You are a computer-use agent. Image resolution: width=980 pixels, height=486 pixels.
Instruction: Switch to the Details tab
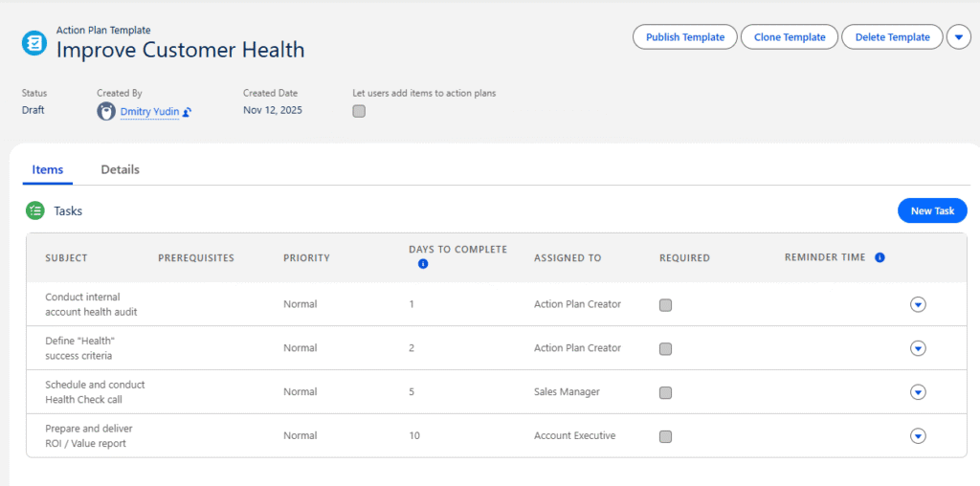click(x=121, y=169)
